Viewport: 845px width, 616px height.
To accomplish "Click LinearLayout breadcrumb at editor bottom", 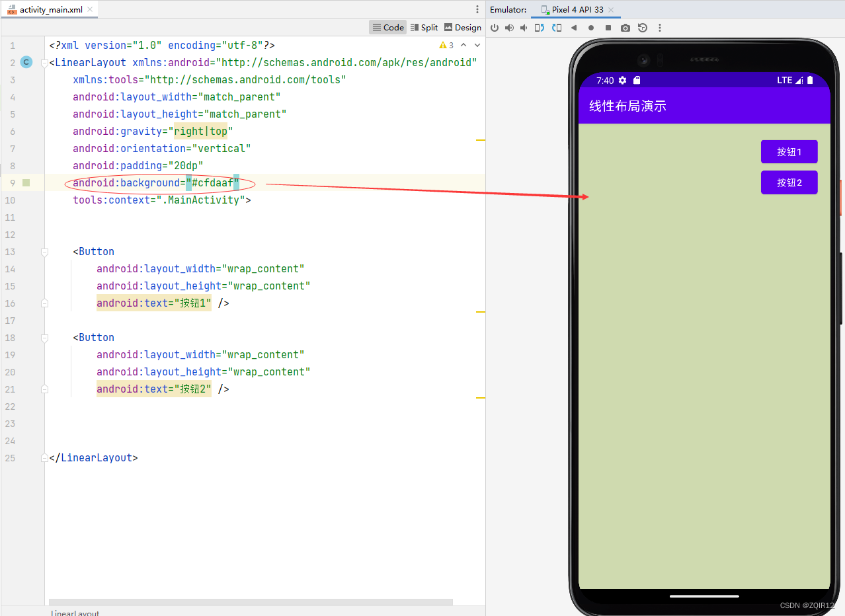I will [75, 613].
